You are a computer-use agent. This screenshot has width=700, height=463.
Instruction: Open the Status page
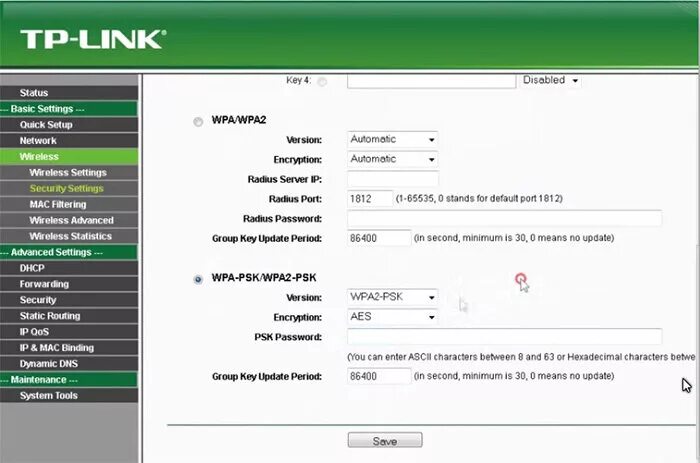click(69, 93)
